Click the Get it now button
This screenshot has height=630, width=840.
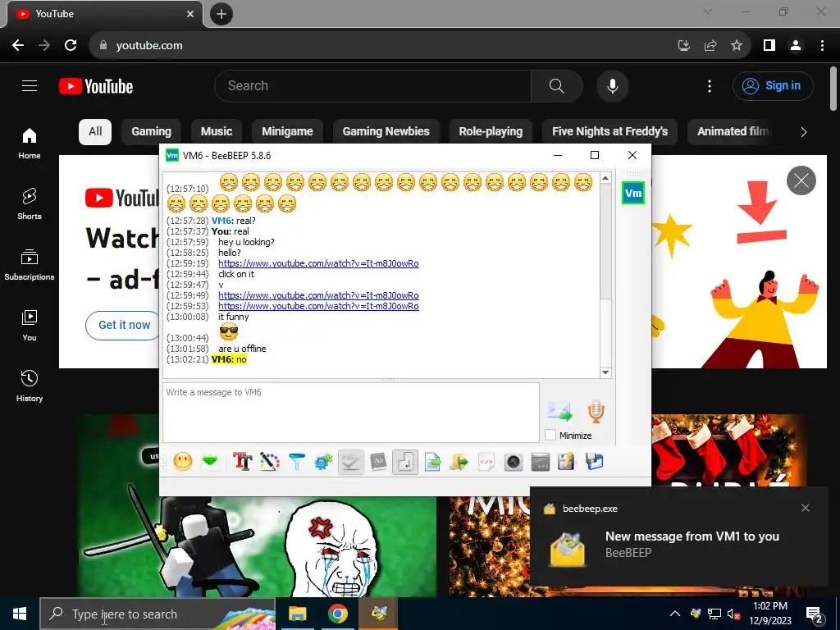click(x=125, y=325)
